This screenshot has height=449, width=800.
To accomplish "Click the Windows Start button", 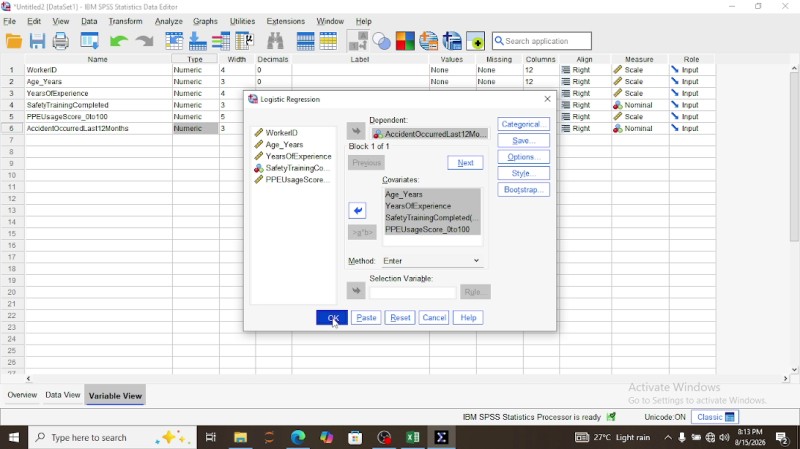I will click(x=14, y=437).
